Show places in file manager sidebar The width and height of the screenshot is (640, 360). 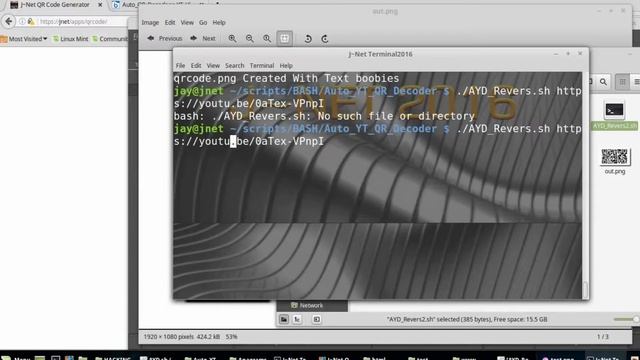pos(284,319)
